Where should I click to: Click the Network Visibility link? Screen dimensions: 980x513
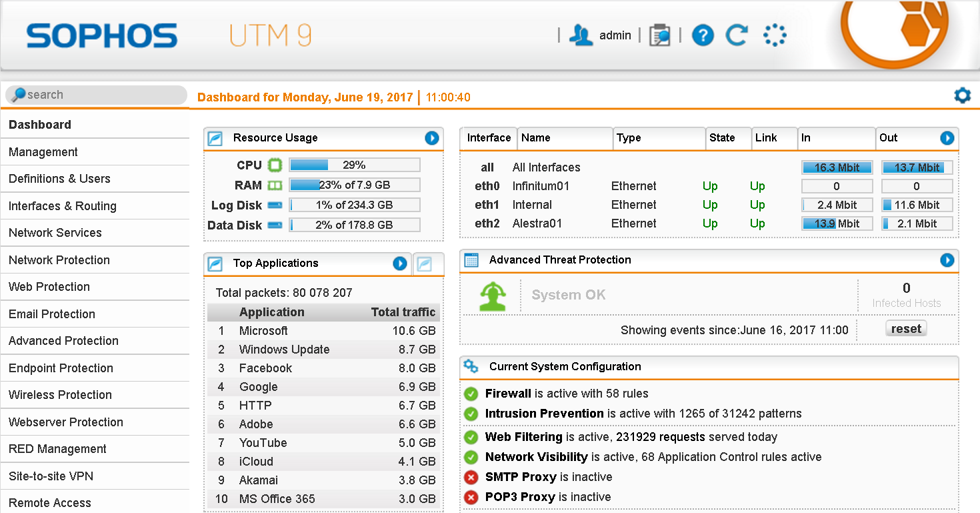pos(537,457)
